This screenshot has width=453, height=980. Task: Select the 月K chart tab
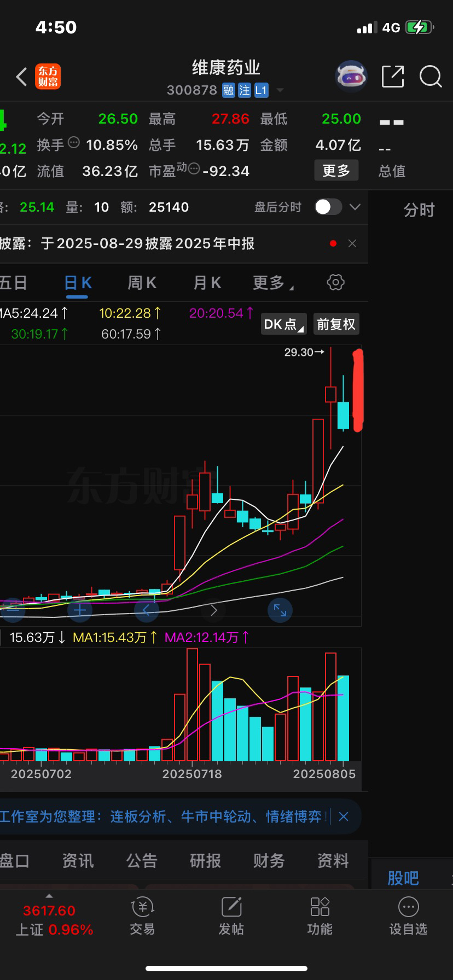tap(207, 283)
